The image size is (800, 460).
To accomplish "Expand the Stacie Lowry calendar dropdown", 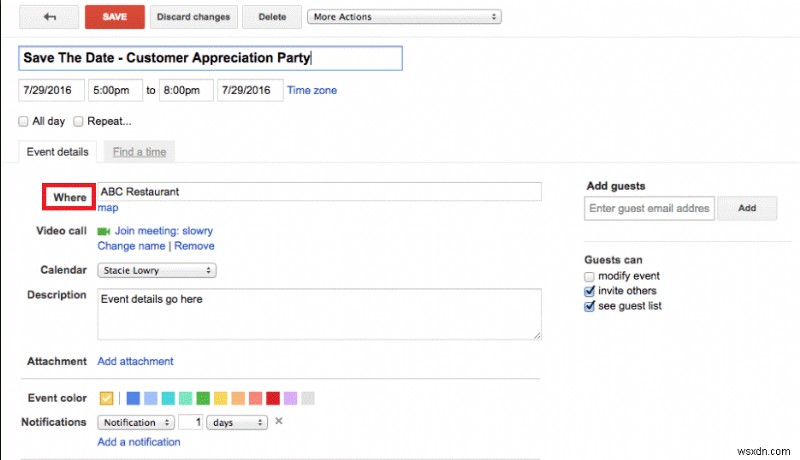I will (157, 270).
